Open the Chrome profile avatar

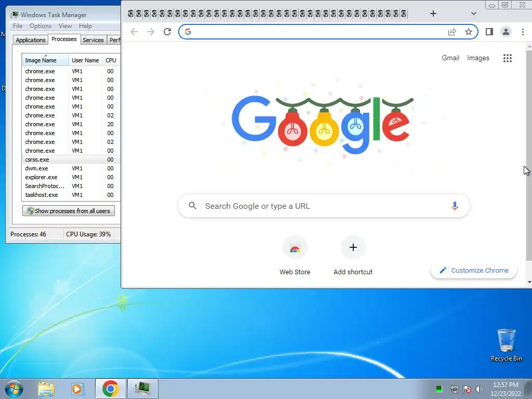(x=506, y=32)
